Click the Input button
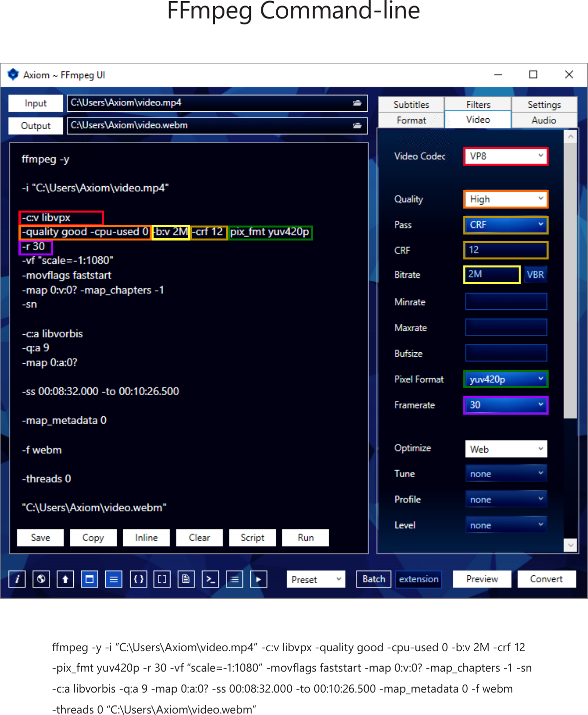Viewport: 588px width, 715px height. click(x=36, y=103)
